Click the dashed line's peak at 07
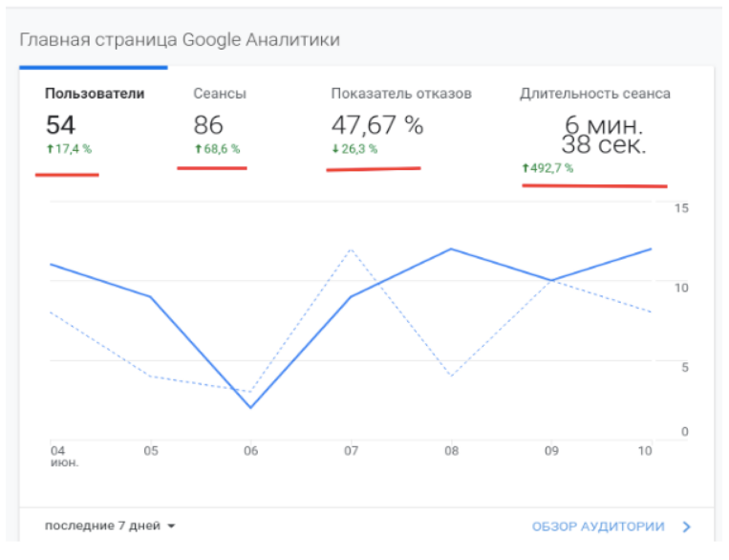This screenshot has width=729, height=560. [x=351, y=249]
